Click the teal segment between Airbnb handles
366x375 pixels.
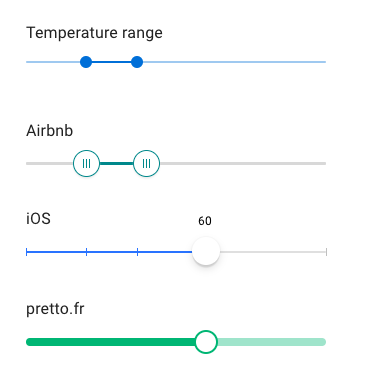(x=116, y=163)
